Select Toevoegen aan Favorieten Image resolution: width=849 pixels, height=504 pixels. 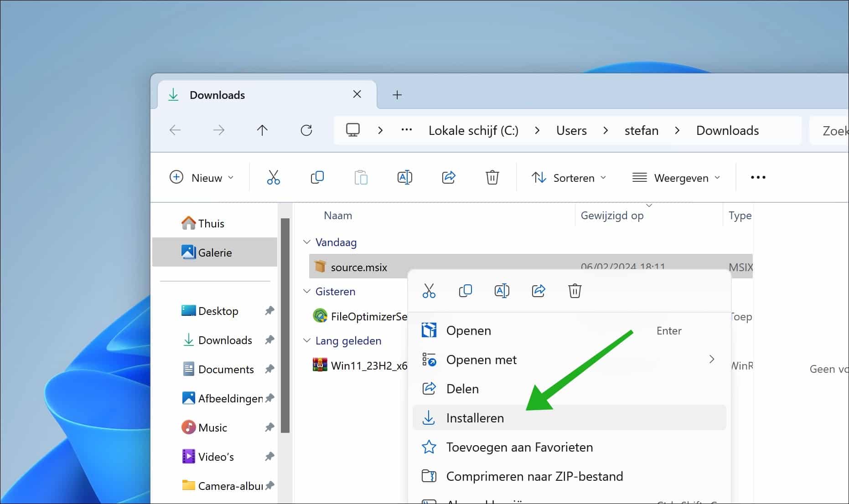tap(569, 447)
